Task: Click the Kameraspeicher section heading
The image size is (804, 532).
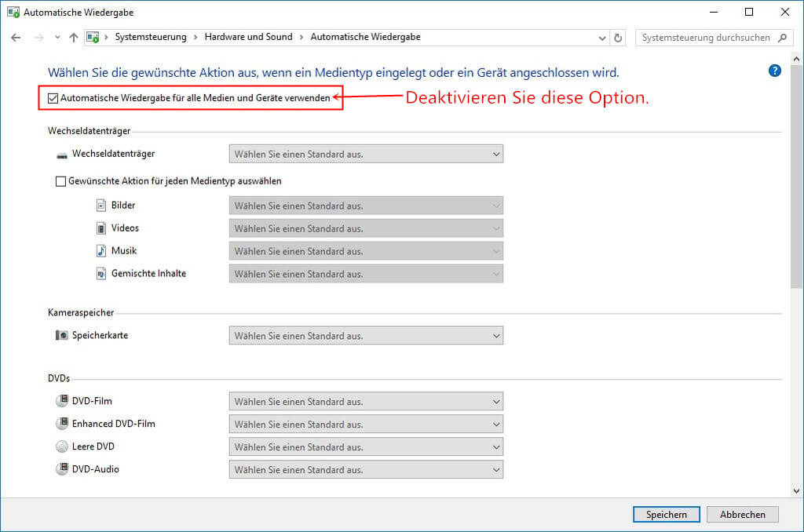Action: coord(81,312)
